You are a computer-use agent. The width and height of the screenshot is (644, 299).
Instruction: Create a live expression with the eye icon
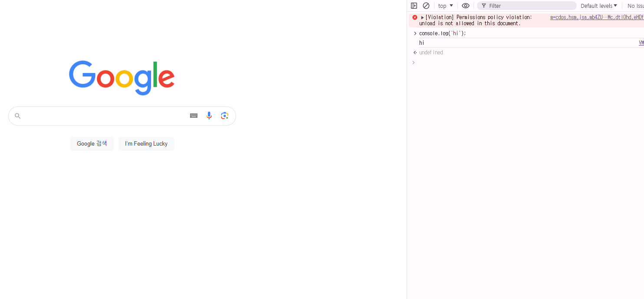[x=466, y=6]
